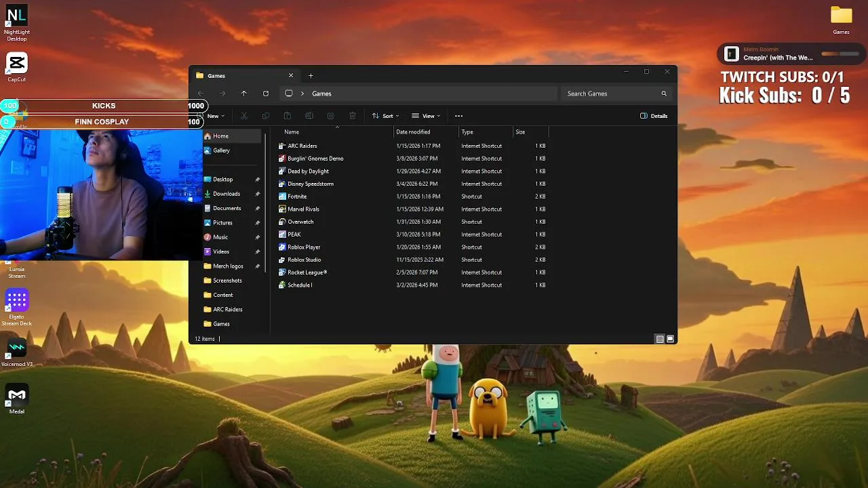This screenshot has height=488, width=868.
Task: Click the Rename icon in toolbar
Action: click(x=309, y=116)
